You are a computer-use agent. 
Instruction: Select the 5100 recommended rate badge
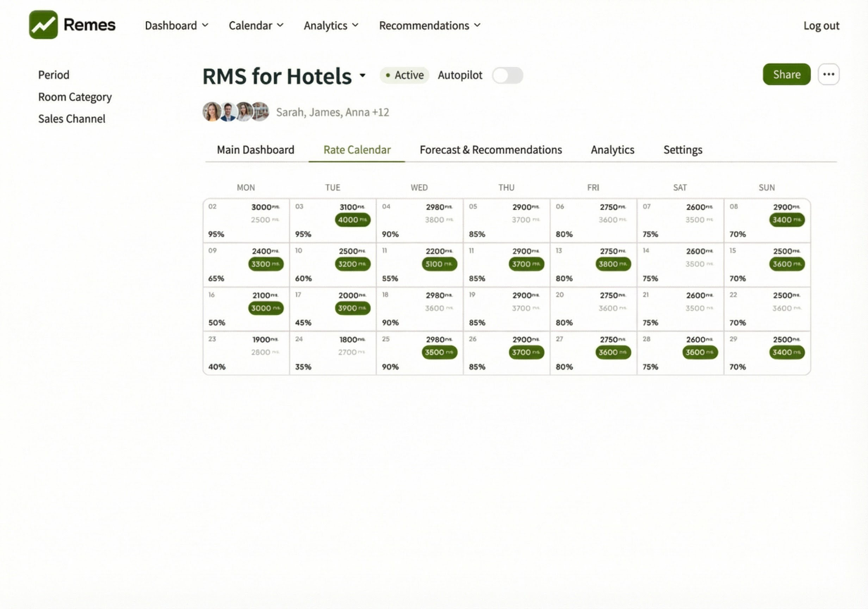click(439, 264)
